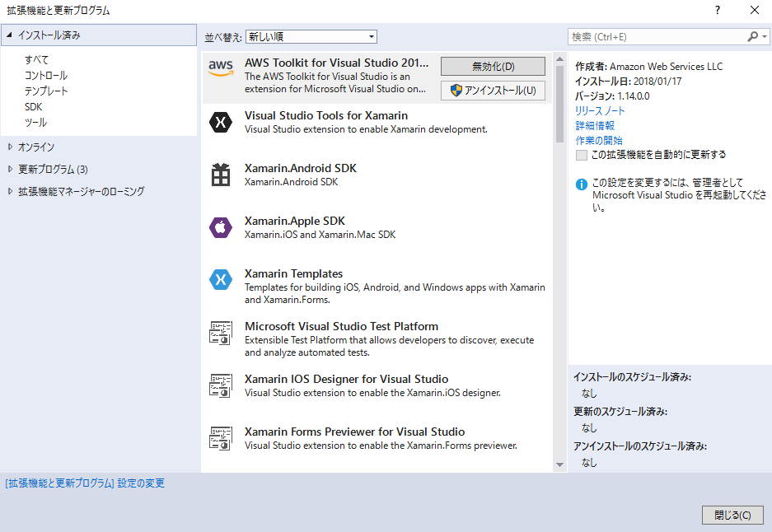The height and width of the screenshot is (532, 772).
Task: Select コントロール category
Action: [46, 75]
